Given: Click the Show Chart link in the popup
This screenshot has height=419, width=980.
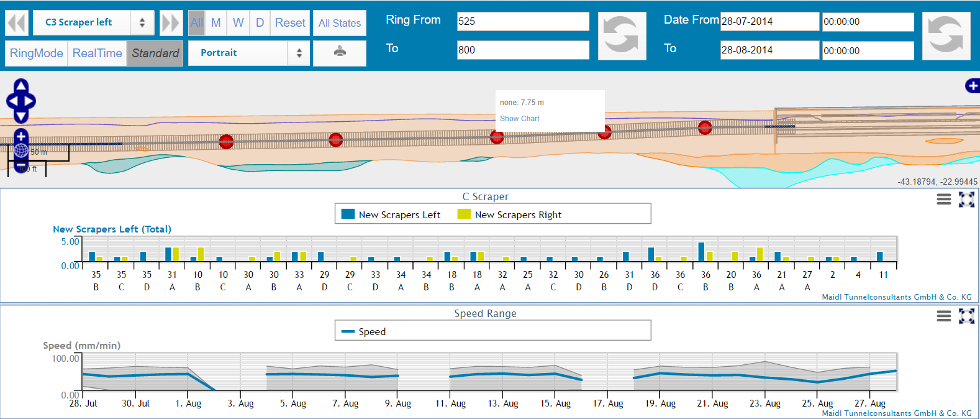Looking at the screenshot, I should pyautogui.click(x=519, y=119).
